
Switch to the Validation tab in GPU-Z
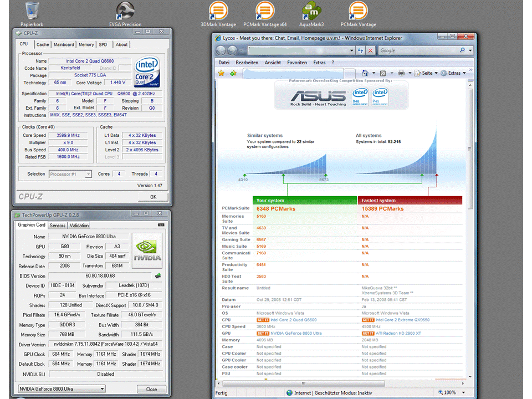[79, 226]
